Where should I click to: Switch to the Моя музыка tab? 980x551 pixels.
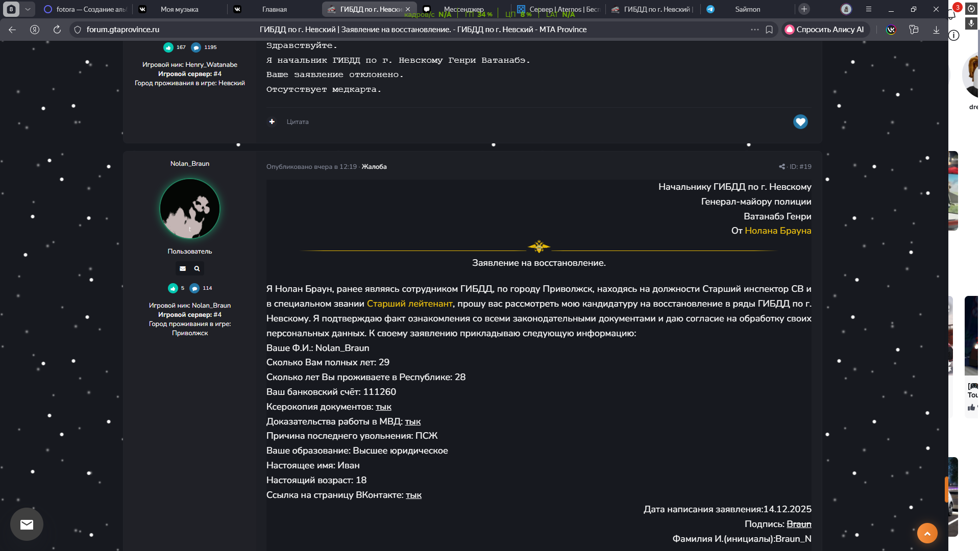179,9
